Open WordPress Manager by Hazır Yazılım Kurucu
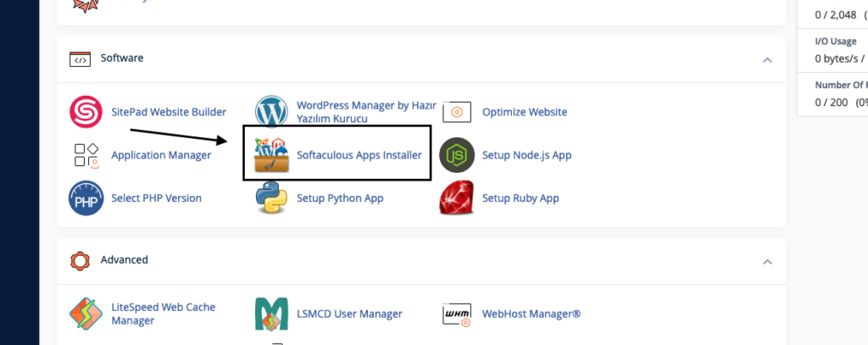The height and width of the screenshot is (345, 868). (366, 112)
